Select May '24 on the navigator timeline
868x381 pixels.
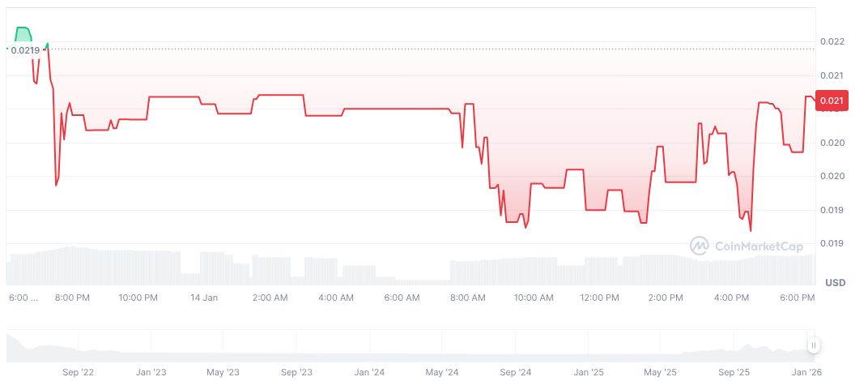point(441,373)
